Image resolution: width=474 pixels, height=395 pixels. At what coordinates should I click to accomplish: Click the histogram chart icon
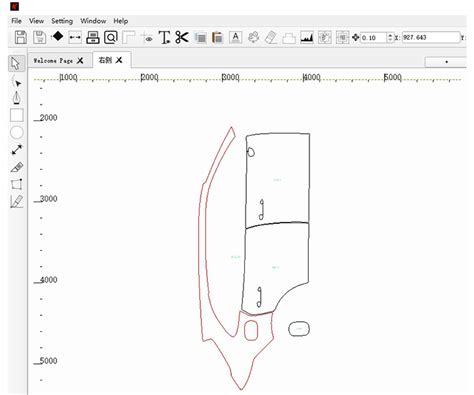click(307, 37)
